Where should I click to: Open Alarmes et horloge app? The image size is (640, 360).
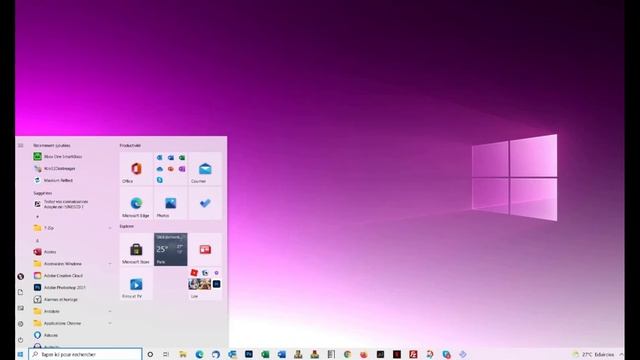73,299
